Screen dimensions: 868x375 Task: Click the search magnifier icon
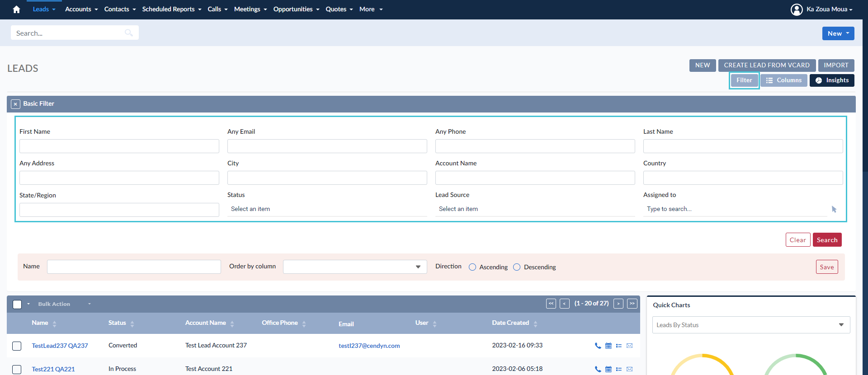(129, 33)
